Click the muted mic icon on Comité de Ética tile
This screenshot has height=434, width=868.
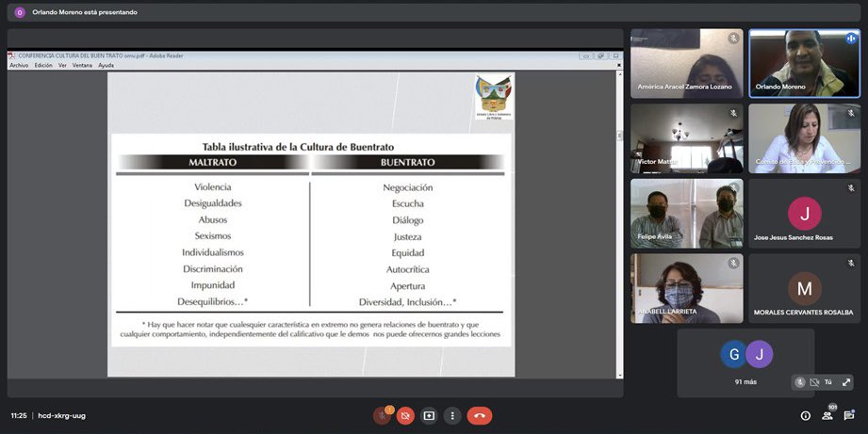tap(851, 113)
